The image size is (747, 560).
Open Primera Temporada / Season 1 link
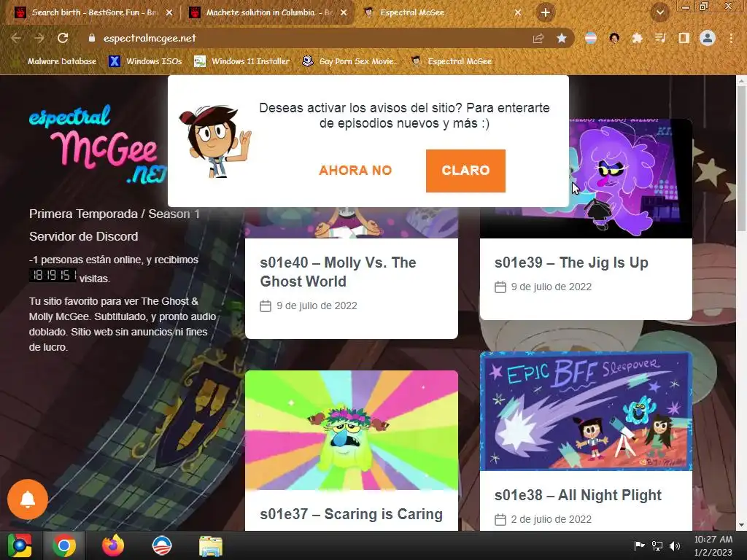tap(115, 214)
